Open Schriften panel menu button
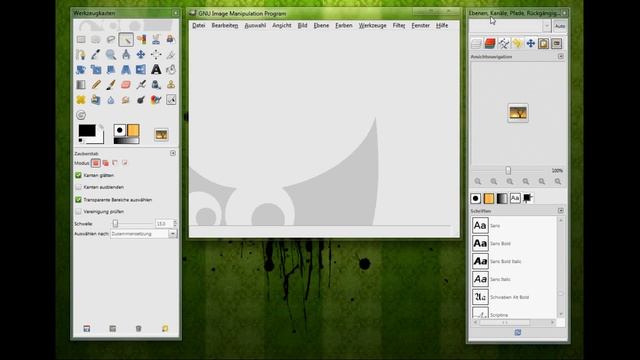This screenshot has width=640, height=360. [x=561, y=211]
